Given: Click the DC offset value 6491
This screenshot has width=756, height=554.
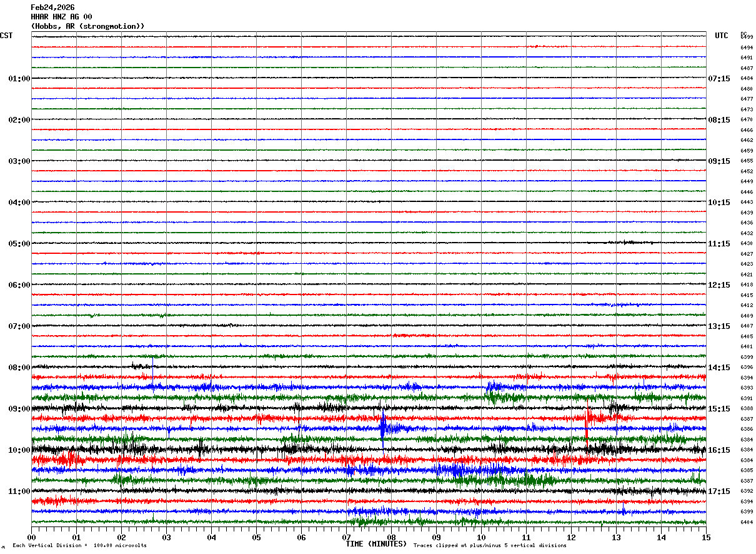Looking at the screenshot, I should click(747, 58).
